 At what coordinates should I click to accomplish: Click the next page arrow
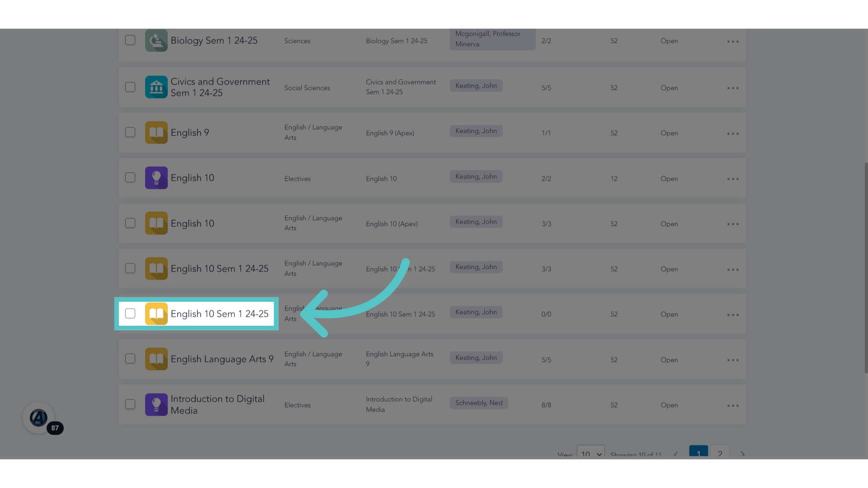point(742,454)
